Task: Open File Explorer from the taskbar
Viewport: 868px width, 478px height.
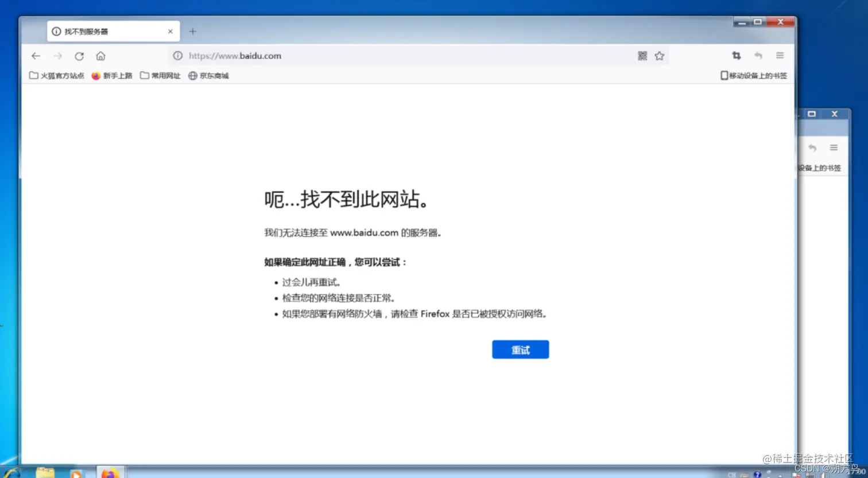Action: pyautogui.click(x=45, y=473)
